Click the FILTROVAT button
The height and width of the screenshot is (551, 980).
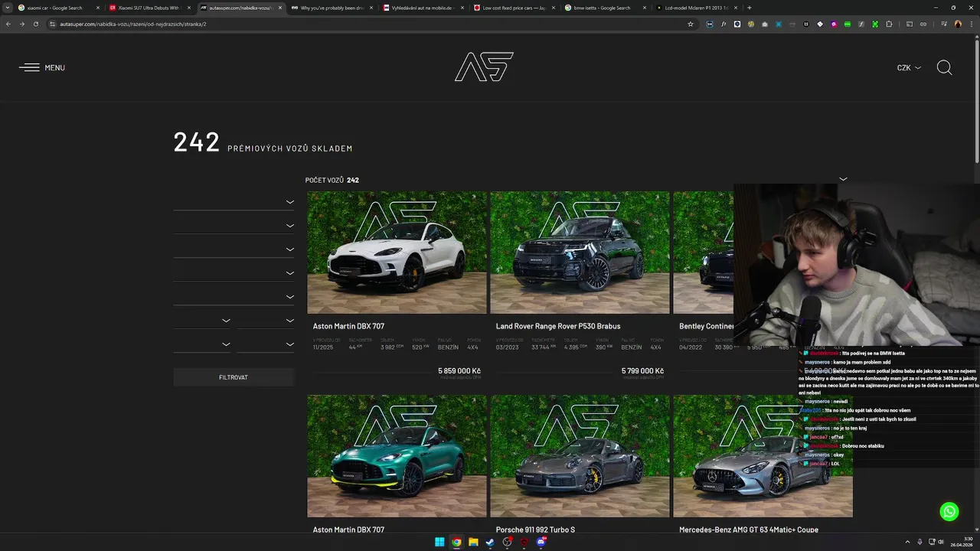pos(234,377)
